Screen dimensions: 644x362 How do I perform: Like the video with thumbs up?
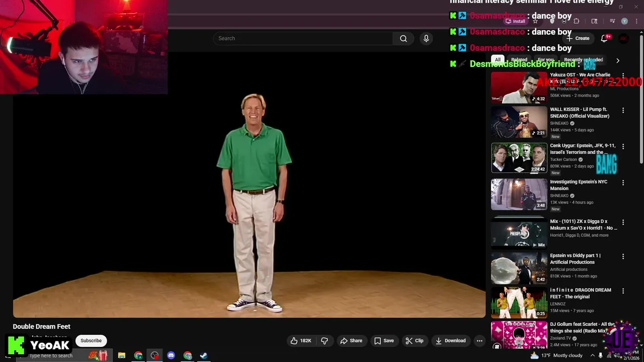coord(300,340)
